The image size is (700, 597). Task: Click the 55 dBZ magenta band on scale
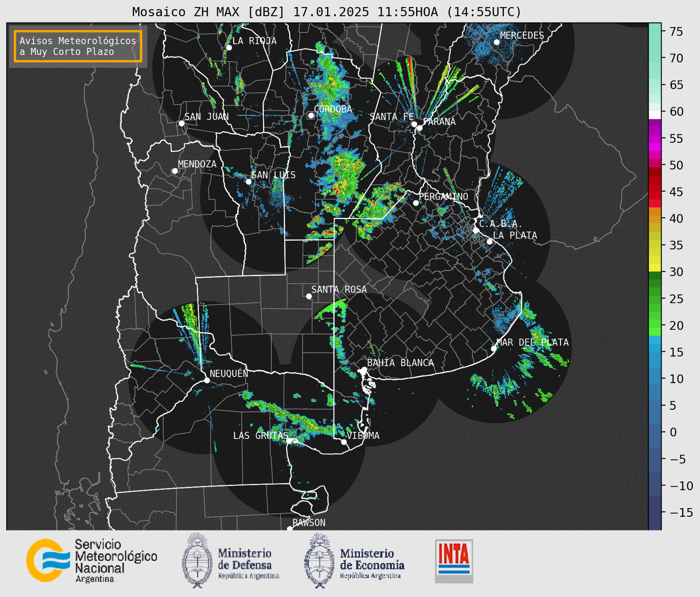click(654, 139)
